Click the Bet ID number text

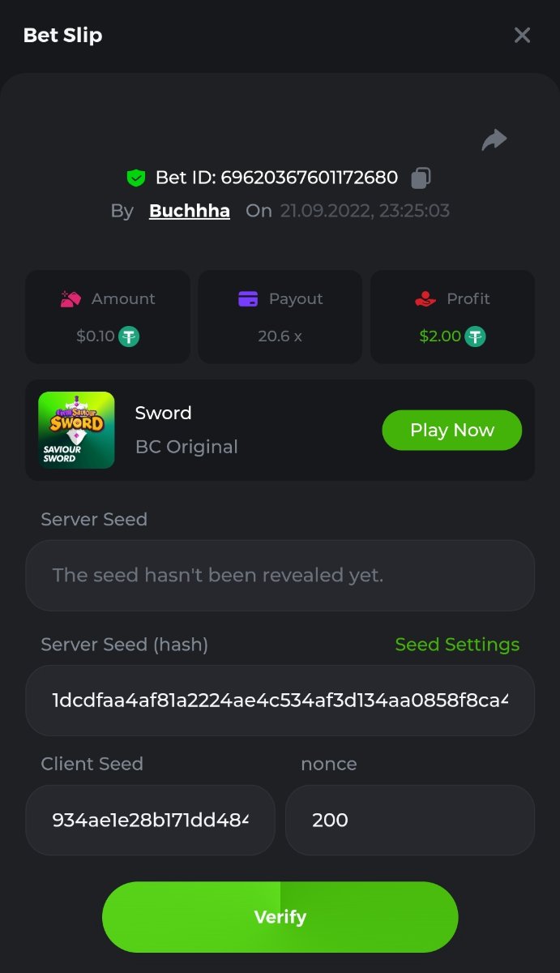309,177
